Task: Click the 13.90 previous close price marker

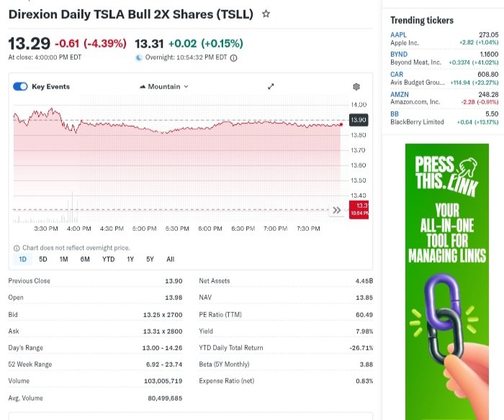Action: (x=358, y=119)
